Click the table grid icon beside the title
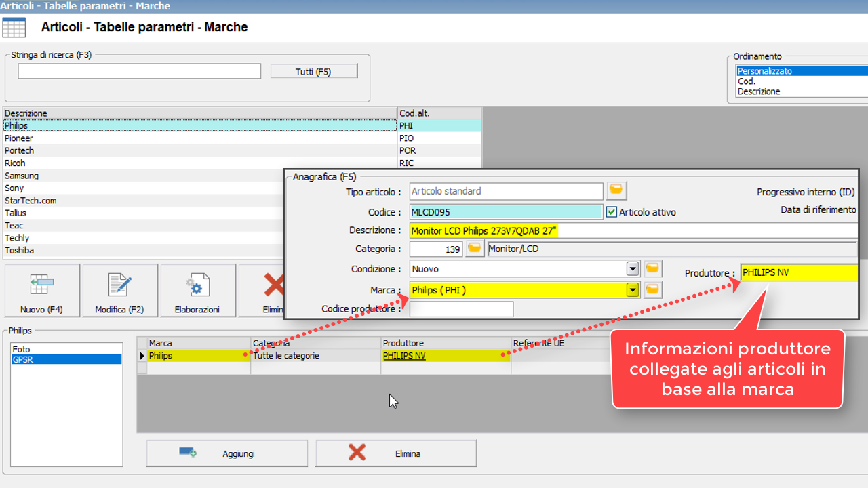868x488 pixels. tap(14, 28)
